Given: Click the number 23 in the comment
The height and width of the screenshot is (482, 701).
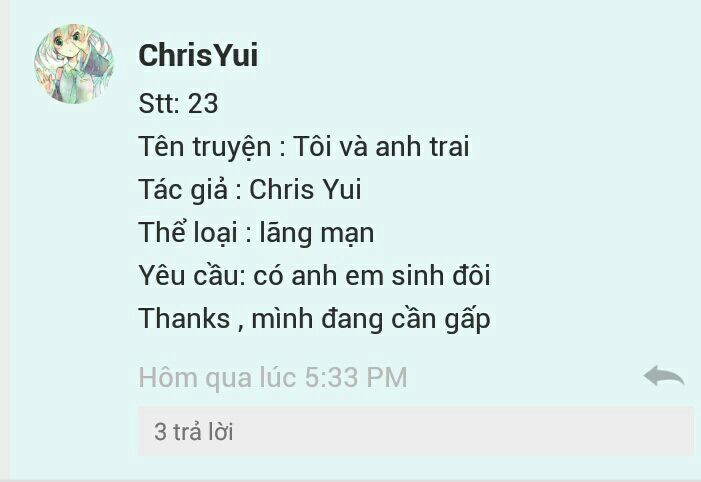Looking at the screenshot, I should tap(203, 103).
